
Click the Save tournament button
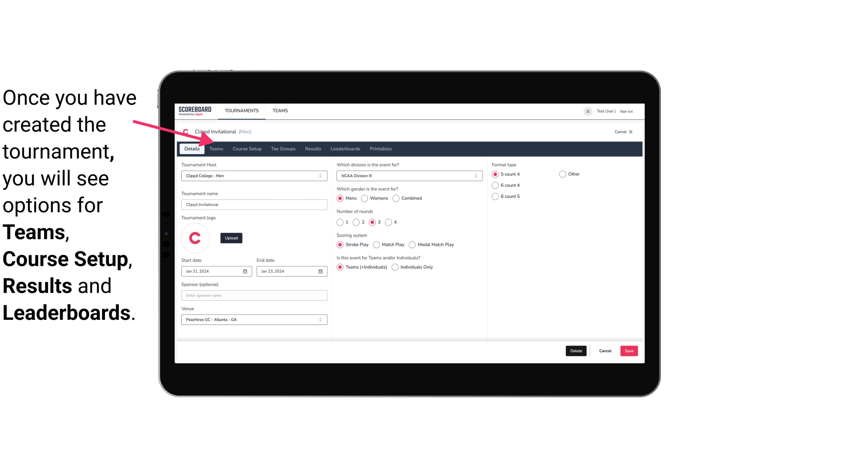(629, 351)
